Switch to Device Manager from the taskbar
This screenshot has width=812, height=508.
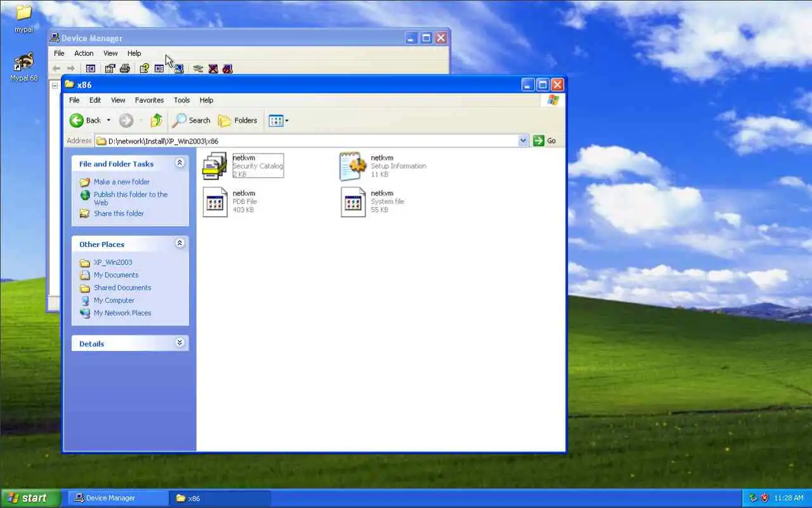click(118, 498)
